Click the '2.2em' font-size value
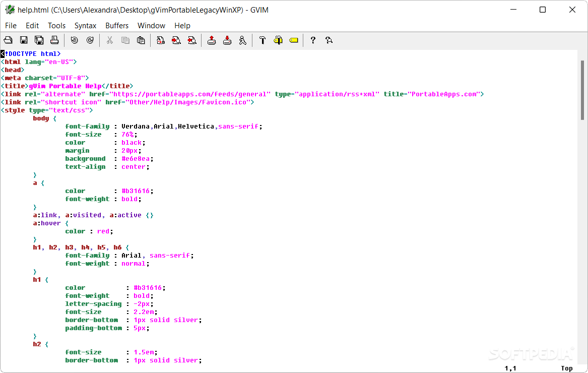The height and width of the screenshot is (373, 588). click(144, 312)
